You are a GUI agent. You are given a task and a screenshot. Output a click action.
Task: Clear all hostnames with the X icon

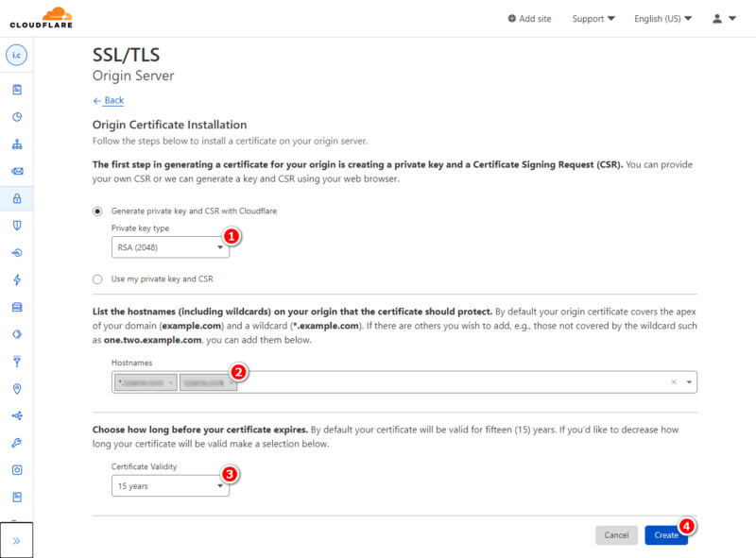tap(674, 382)
